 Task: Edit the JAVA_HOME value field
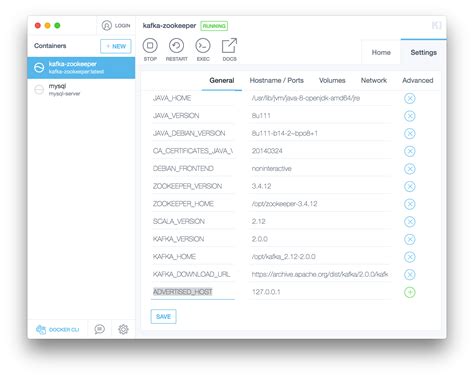[320, 98]
